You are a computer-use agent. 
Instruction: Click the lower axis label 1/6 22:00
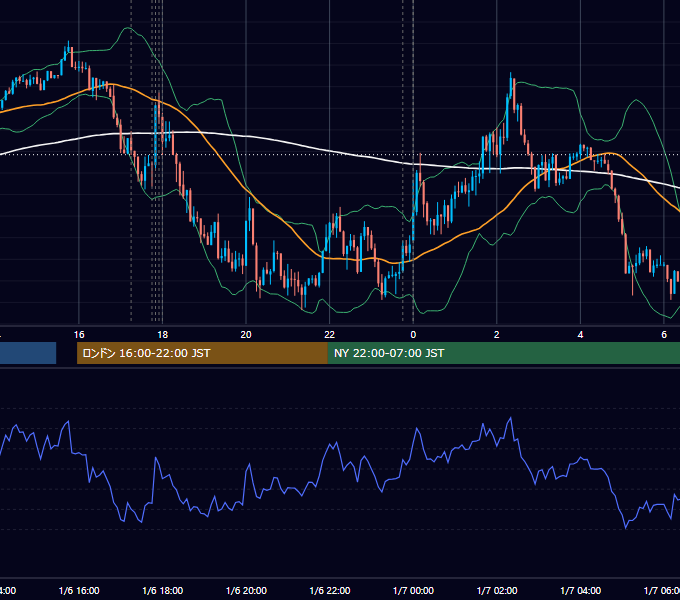[330, 590]
